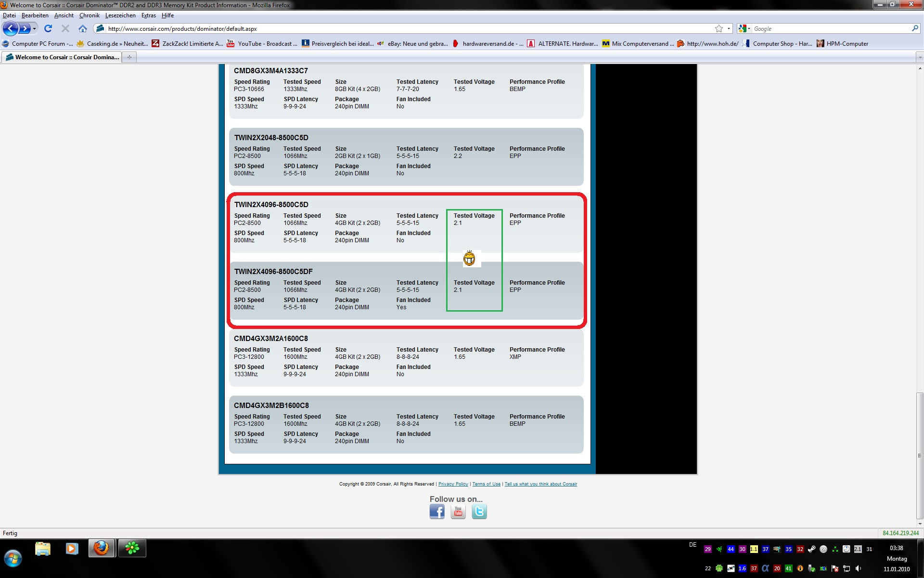Image resolution: width=924 pixels, height=578 pixels.
Task: Open a new tab with plus button
Action: pyautogui.click(x=129, y=57)
